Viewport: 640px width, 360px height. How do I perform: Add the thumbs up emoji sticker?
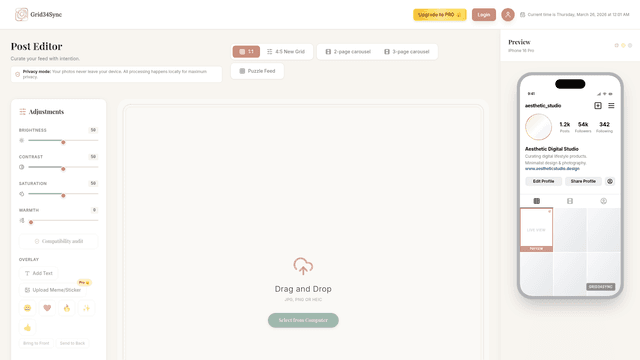[x=27, y=327]
